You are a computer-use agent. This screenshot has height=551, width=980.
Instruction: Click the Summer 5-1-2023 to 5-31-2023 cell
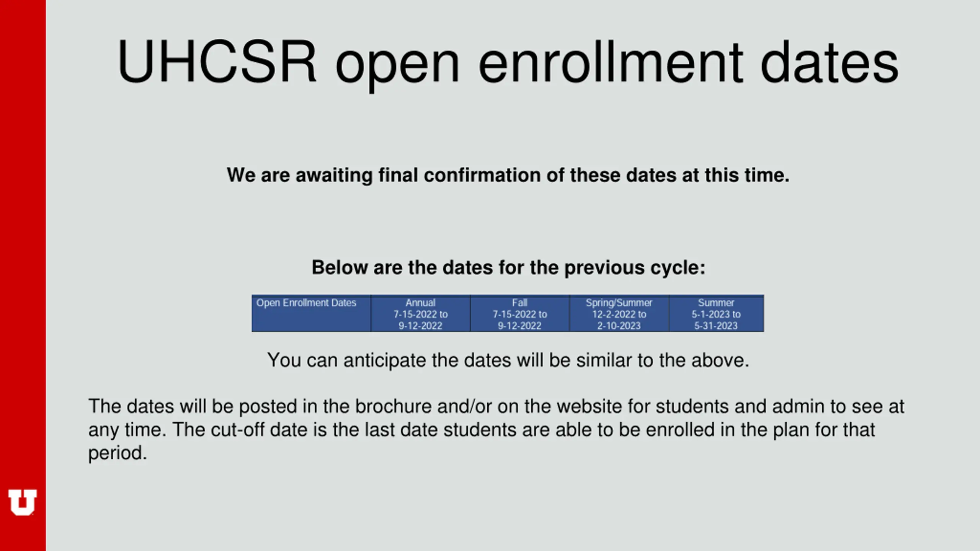point(716,313)
